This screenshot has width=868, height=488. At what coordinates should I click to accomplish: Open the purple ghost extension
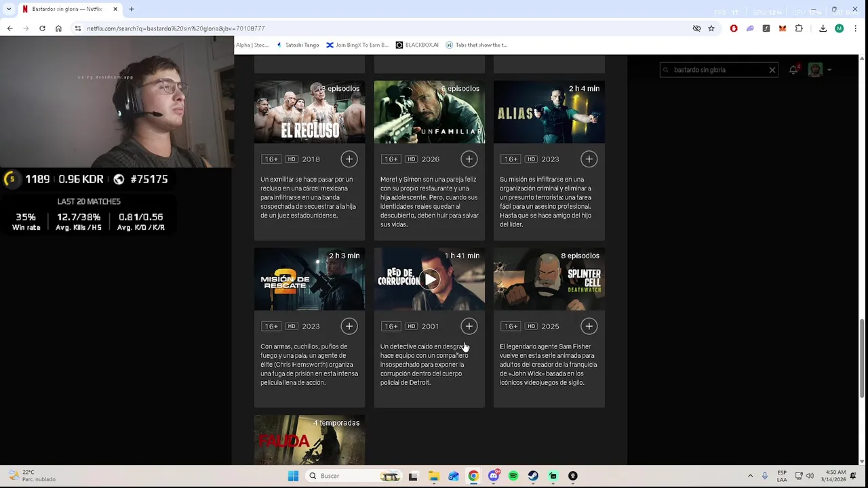click(750, 28)
